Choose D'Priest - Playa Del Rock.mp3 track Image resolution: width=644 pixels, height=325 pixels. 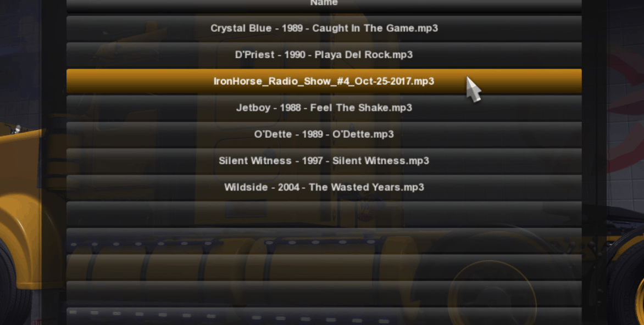click(324, 55)
